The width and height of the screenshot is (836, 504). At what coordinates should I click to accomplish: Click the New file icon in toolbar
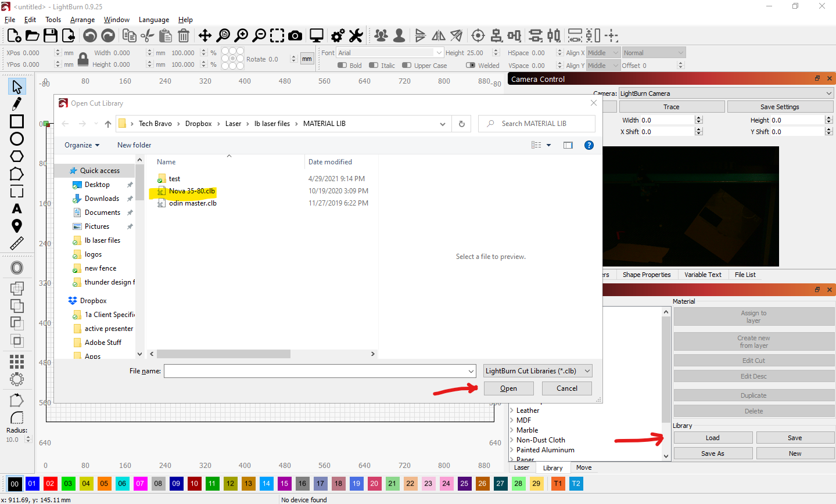[x=15, y=36]
